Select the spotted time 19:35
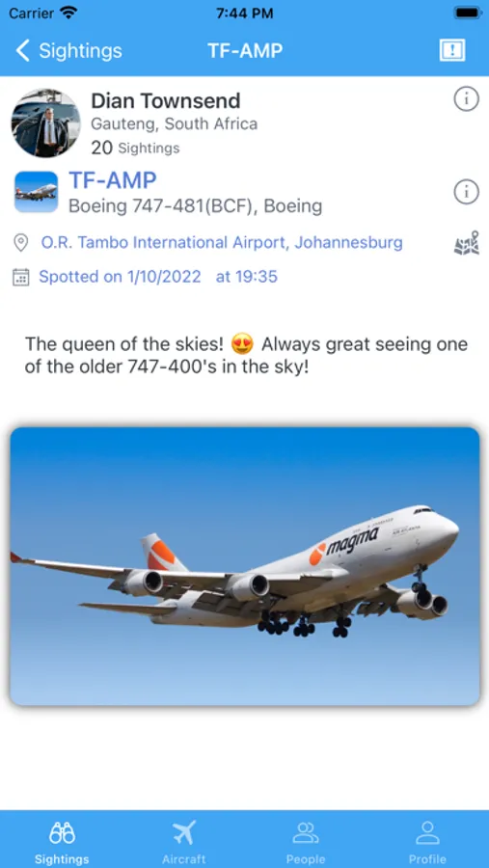The image size is (489, 868). click(247, 277)
